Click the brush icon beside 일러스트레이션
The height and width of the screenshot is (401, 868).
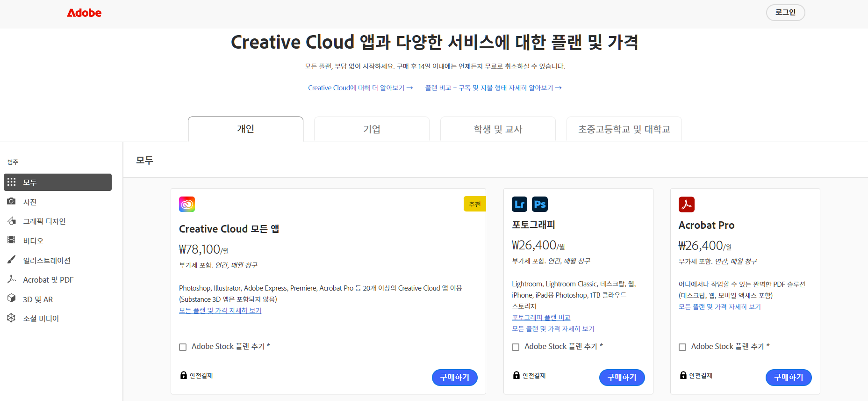tap(12, 260)
